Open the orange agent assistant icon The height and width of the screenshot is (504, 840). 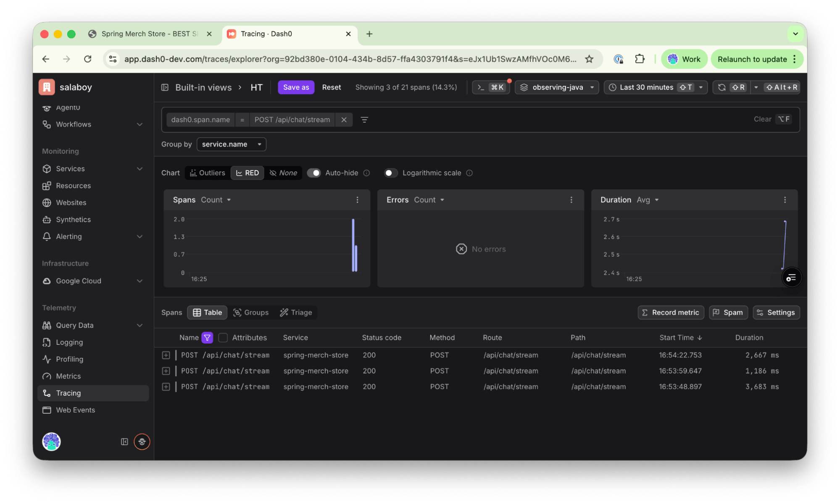pyautogui.click(x=142, y=442)
